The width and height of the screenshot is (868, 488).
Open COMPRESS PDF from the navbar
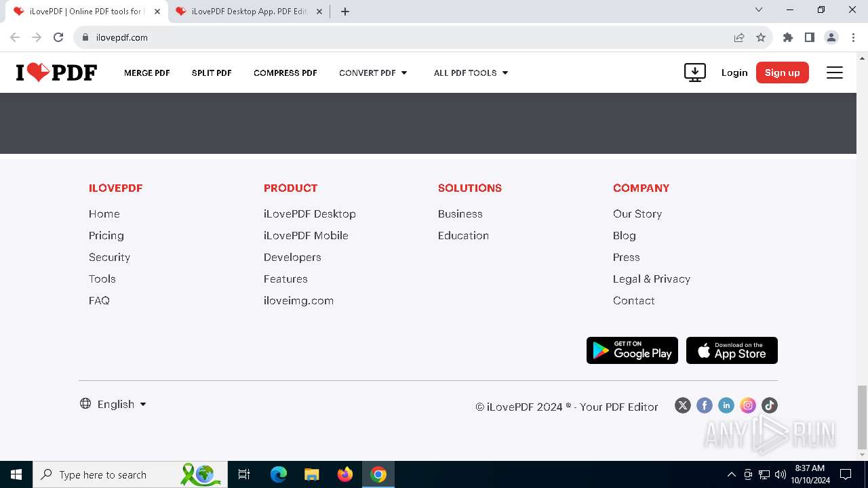[285, 73]
